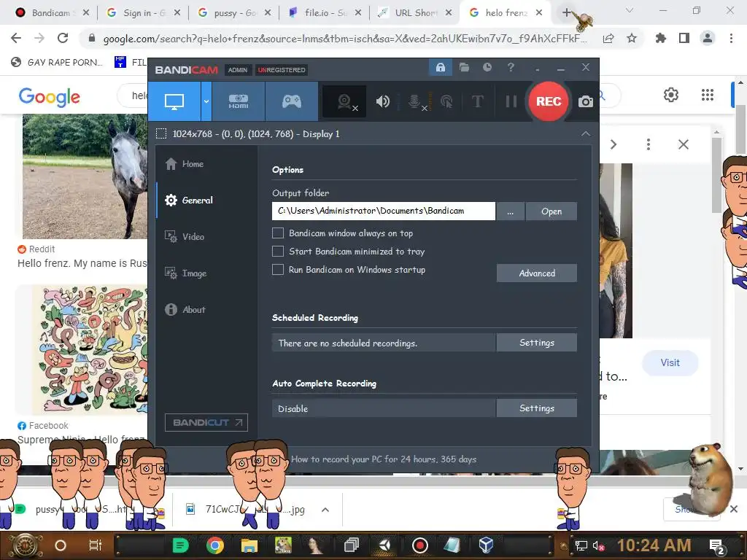747x560 pixels.
Task: Click the Visit button in image preview
Action: click(670, 363)
